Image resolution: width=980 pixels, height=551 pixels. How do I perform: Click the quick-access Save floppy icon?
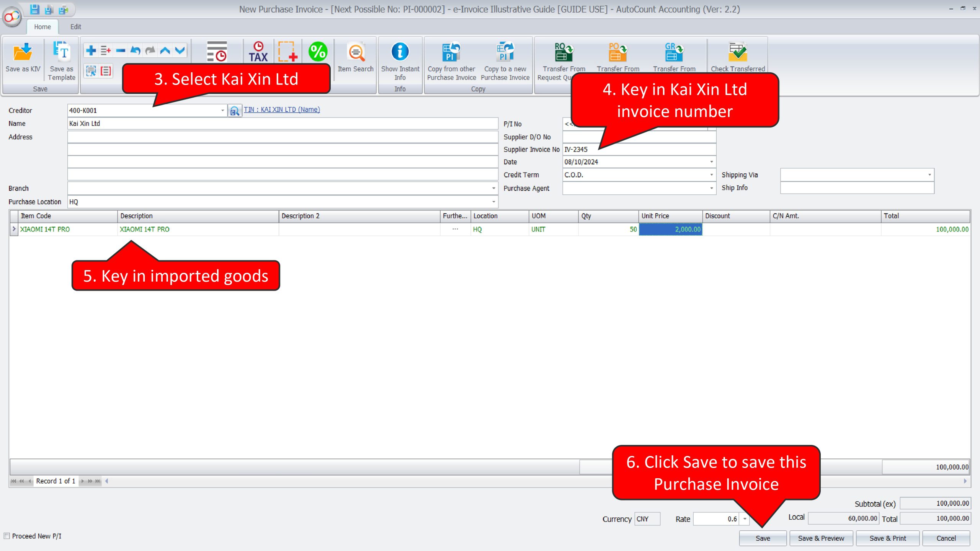point(34,9)
